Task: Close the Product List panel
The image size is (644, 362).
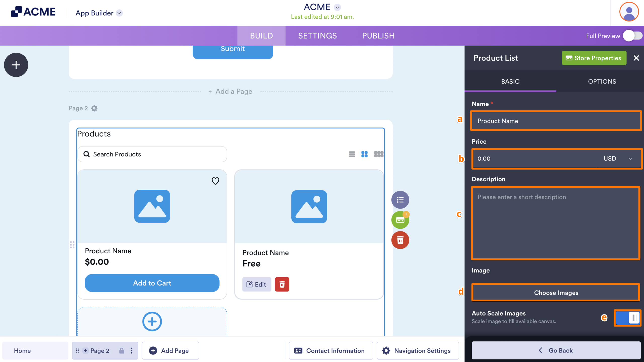Action: point(636,58)
